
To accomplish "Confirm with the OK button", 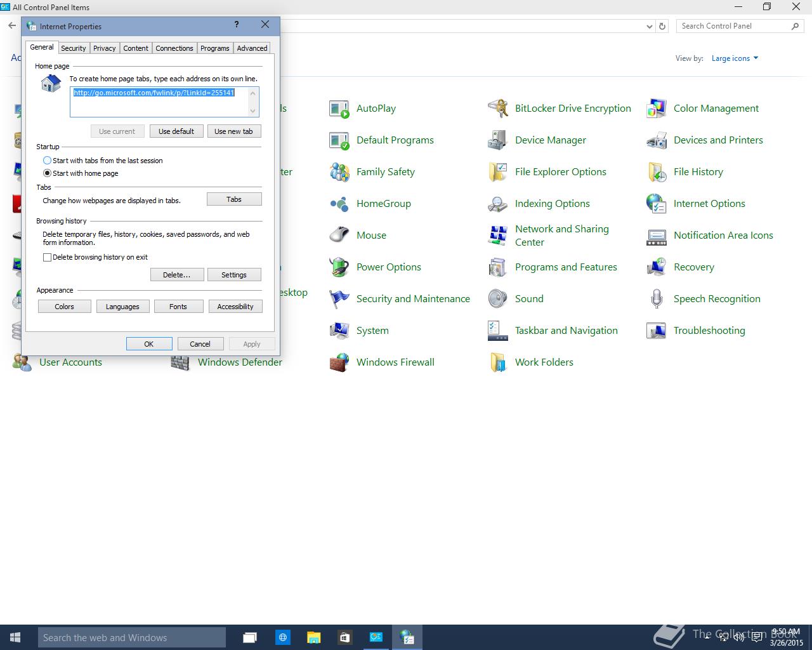I will click(149, 344).
